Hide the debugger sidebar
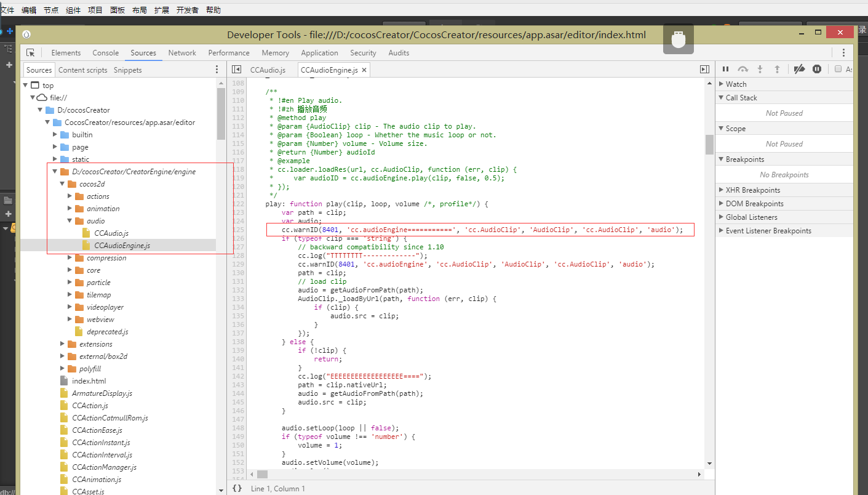Image resolution: width=868 pixels, height=495 pixels. pos(705,70)
